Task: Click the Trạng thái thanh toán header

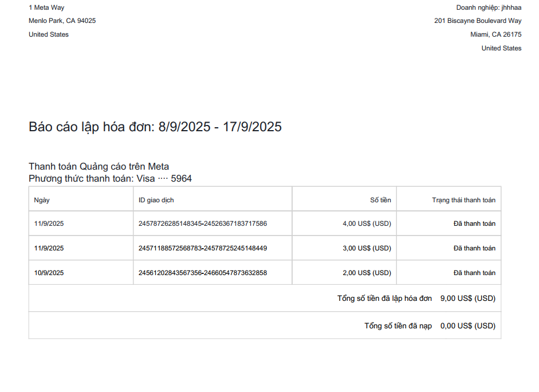Action: (x=464, y=200)
